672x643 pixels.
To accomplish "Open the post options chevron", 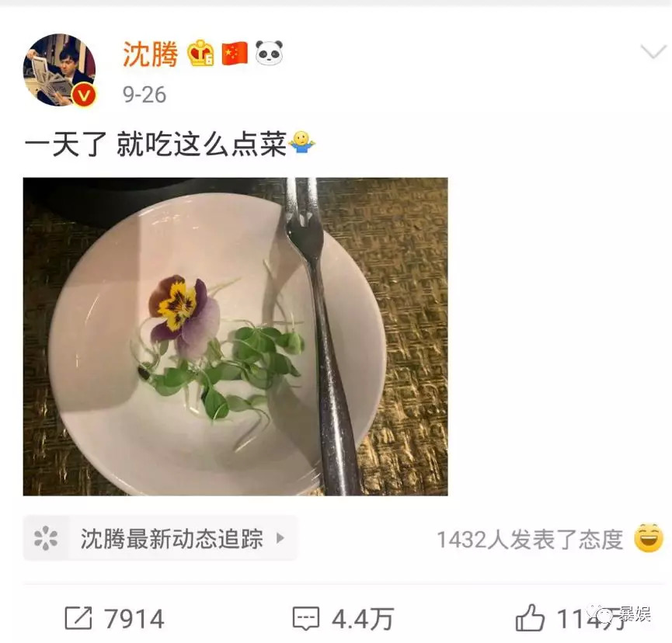I will point(653,52).
